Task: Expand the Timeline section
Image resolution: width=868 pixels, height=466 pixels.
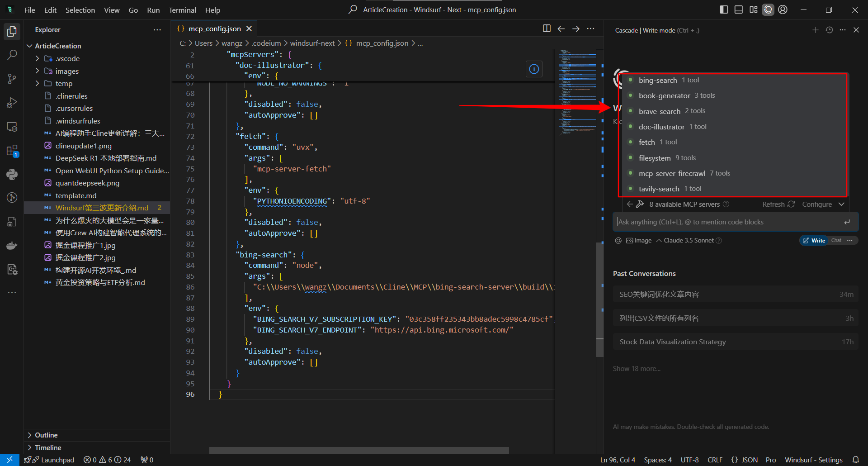Action: [x=97, y=447]
